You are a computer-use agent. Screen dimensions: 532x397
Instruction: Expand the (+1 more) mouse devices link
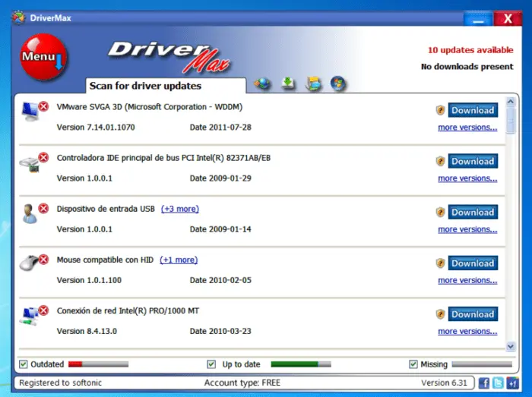click(x=179, y=260)
